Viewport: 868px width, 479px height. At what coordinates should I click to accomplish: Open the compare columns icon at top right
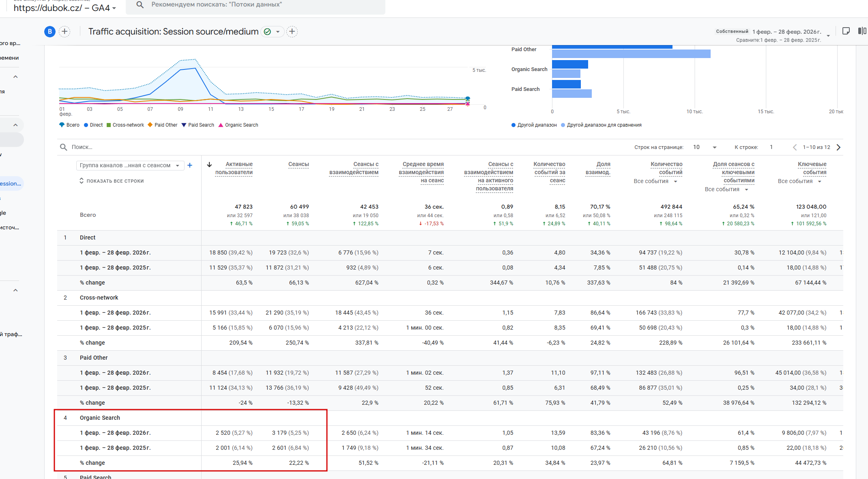coord(862,31)
